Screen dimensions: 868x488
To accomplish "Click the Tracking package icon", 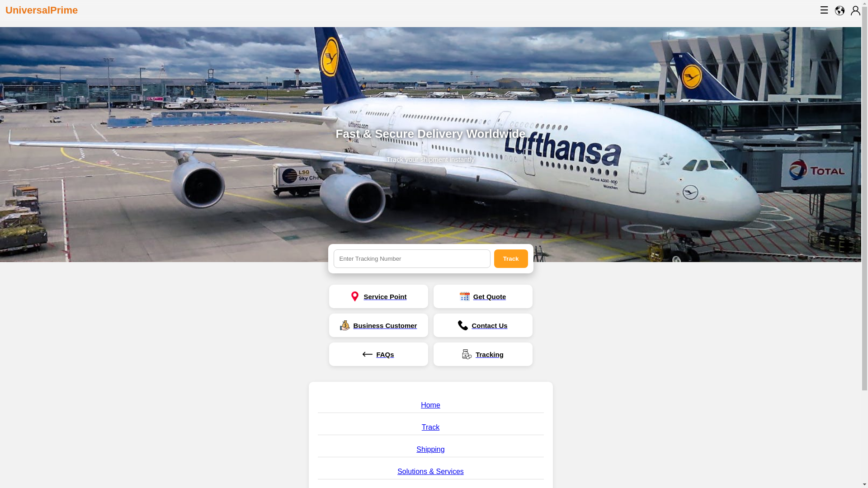I will click(x=467, y=354).
